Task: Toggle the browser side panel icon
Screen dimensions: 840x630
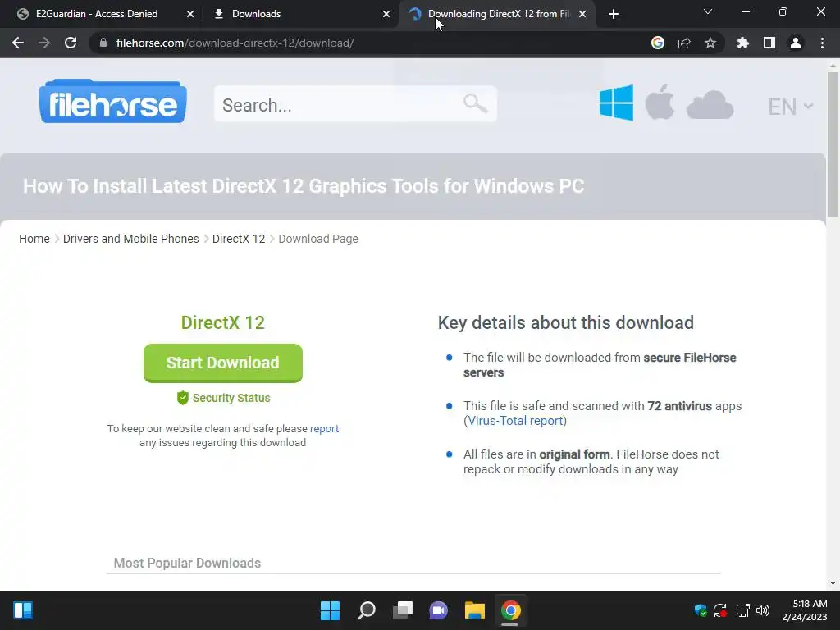Action: click(x=769, y=43)
